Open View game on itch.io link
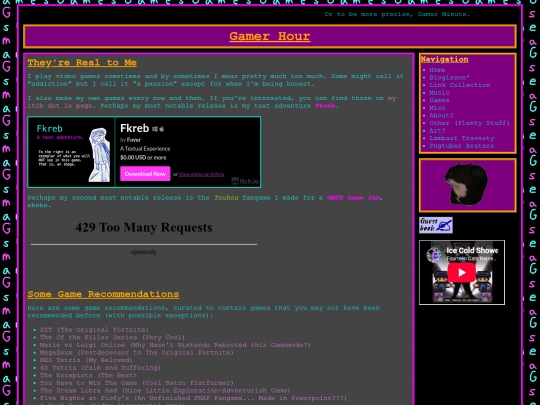This screenshot has height=405, width=540. [201, 174]
